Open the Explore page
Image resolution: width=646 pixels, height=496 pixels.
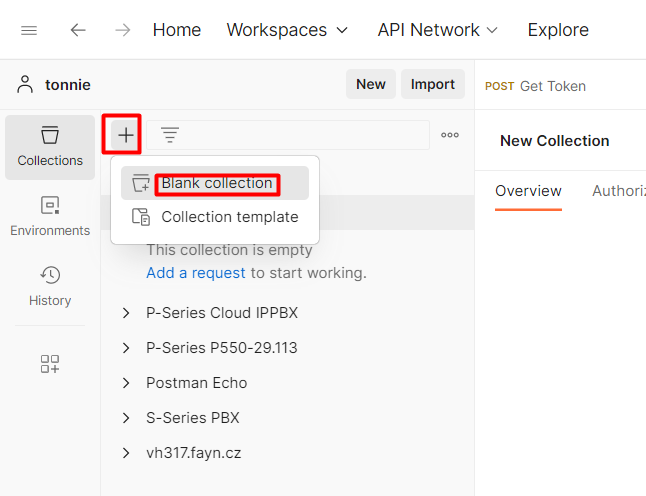pos(558,30)
